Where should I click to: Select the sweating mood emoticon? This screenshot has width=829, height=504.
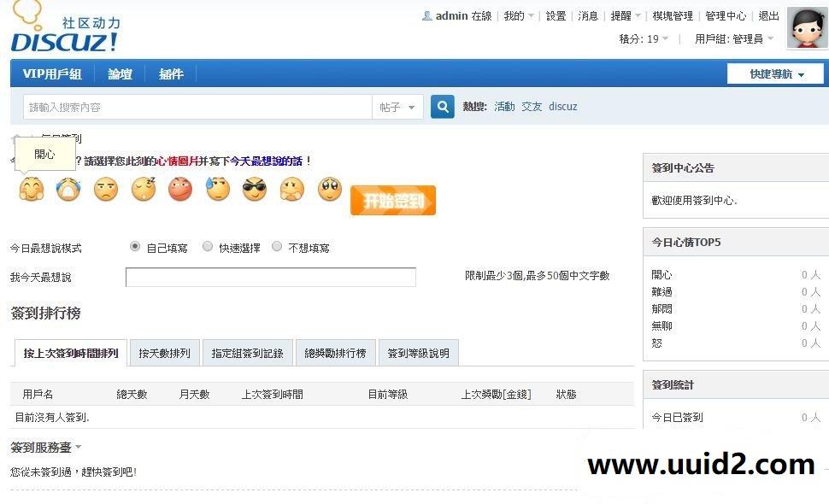[217, 190]
